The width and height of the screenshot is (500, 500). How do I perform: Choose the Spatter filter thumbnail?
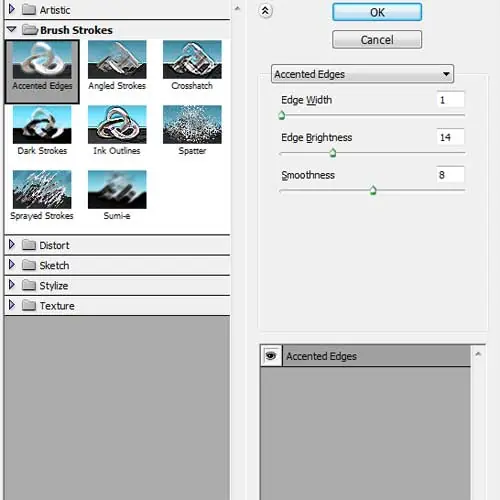(192, 125)
